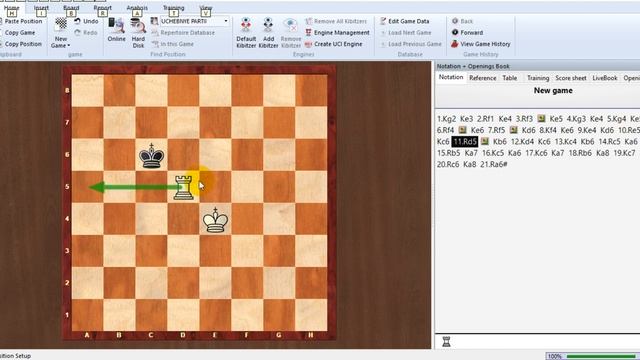The height and width of the screenshot is (360, 640).
Task: Switch to the Notation panel tab
Action: (451, 77)
